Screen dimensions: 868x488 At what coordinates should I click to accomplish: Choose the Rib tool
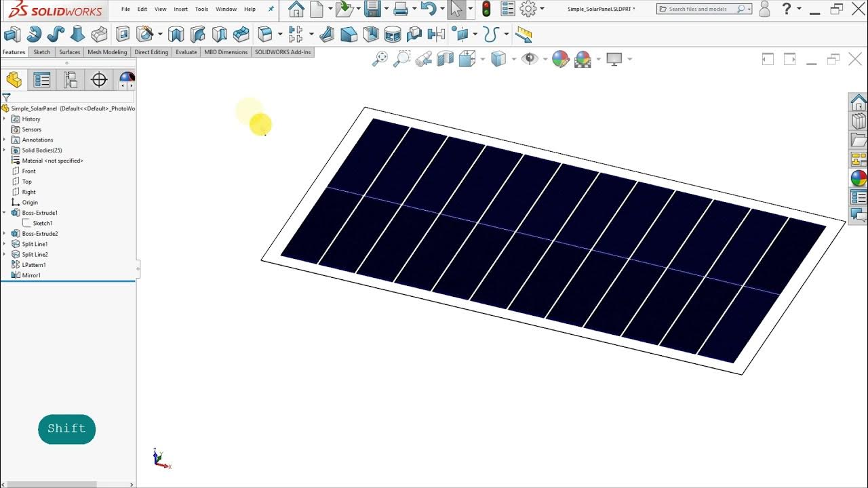(x=327, y=34)
